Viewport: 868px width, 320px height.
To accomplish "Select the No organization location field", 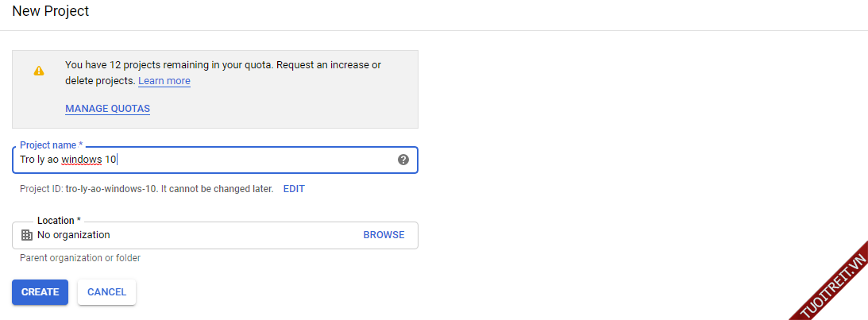I will click(x=191, y=235).
